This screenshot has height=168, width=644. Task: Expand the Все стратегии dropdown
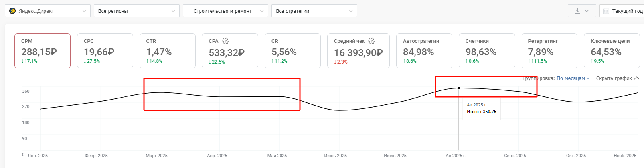[314, 11]
